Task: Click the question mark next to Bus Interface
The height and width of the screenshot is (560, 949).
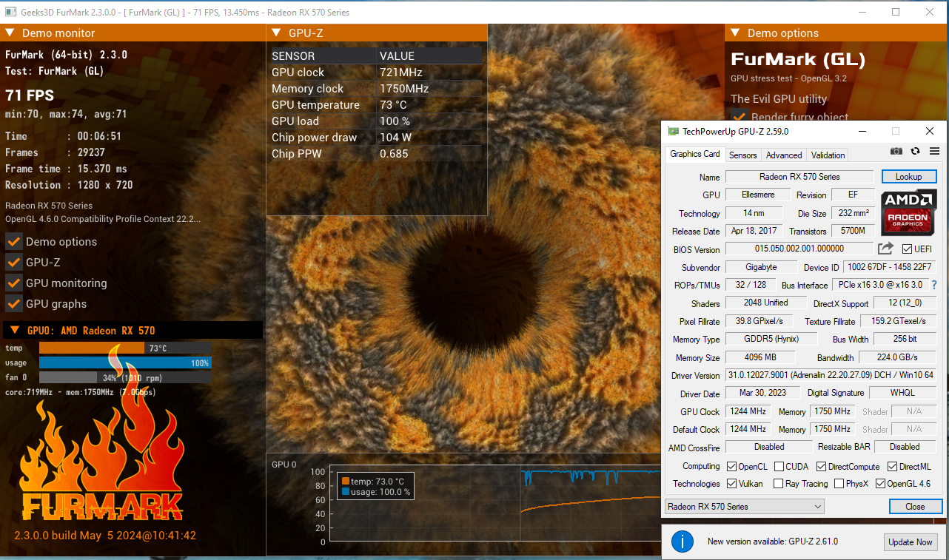Action: [934, 284]
